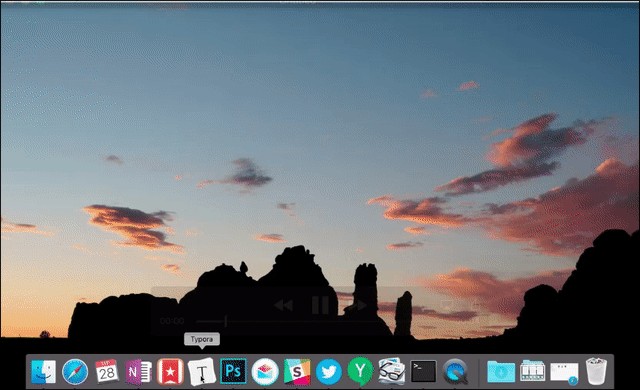640x390 pixels.
Task: Click the playhead on the QuickTime timeline
Action: 225,321
